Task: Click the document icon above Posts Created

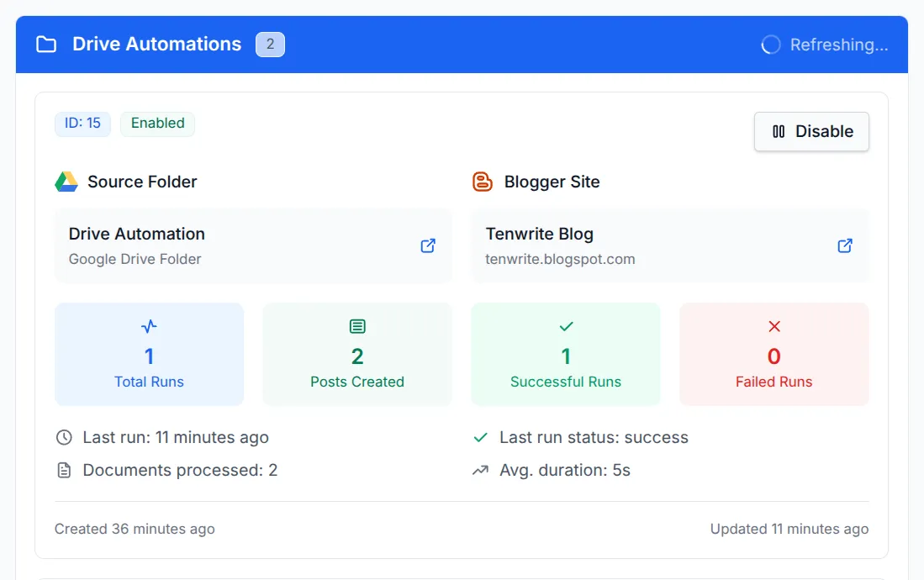Action: pos(357,326)
